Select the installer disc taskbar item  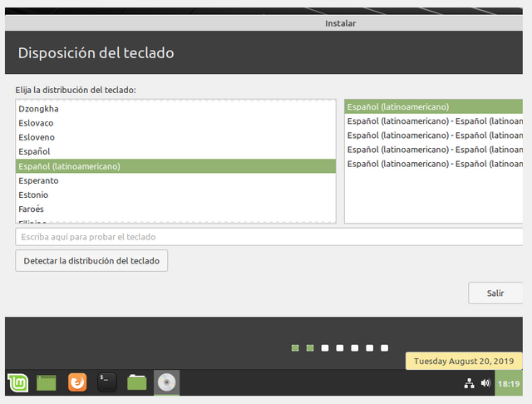pos(166,382)
